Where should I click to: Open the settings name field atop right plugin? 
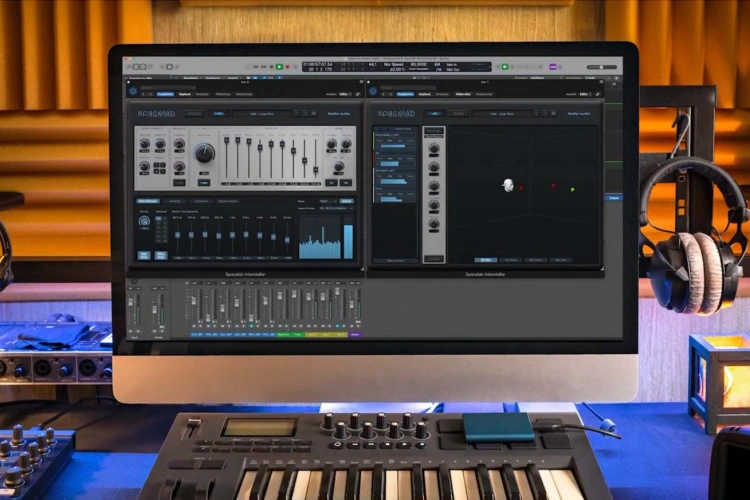tap(408, 88)
